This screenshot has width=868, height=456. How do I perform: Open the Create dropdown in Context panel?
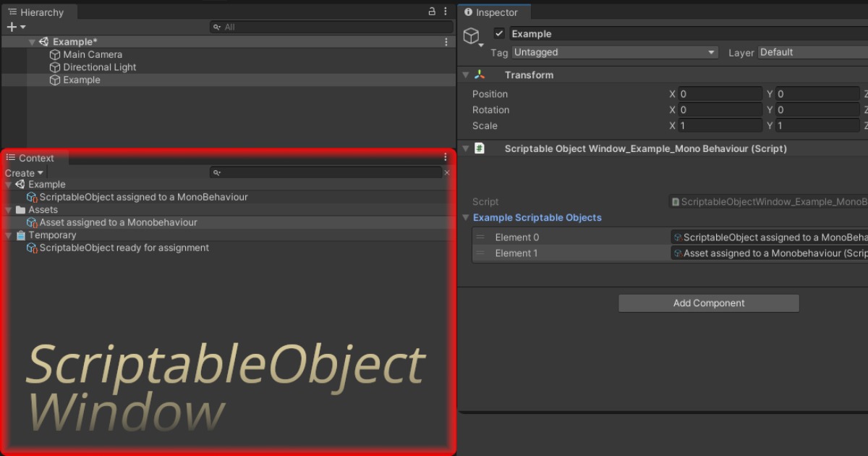pyautogui.click(x=24, y=173)
